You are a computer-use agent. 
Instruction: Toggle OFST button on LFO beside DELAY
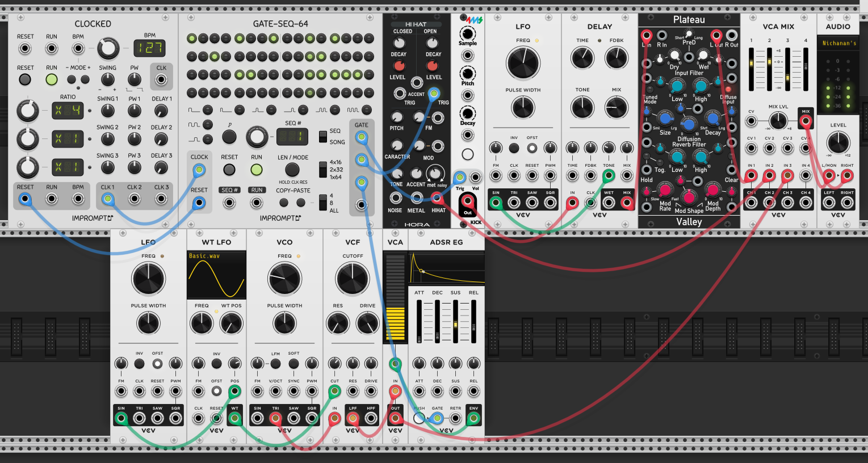[x=532, y=148]
